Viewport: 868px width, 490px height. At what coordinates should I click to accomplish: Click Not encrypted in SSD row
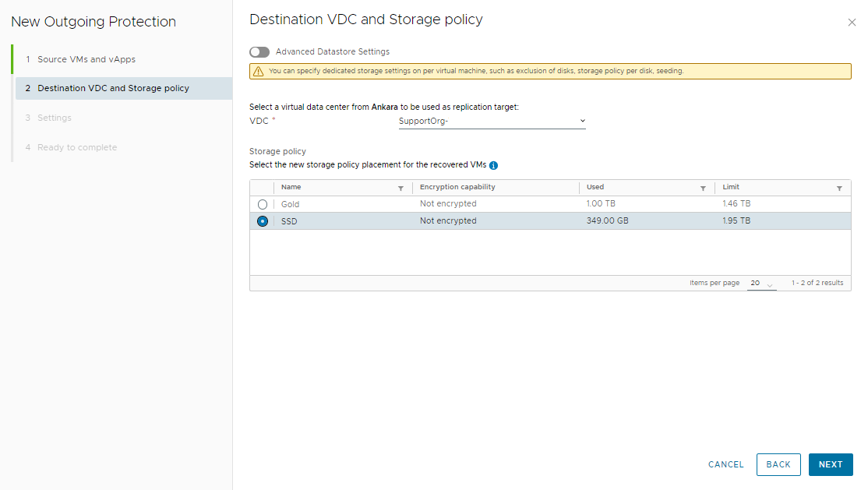pos(448,221)
